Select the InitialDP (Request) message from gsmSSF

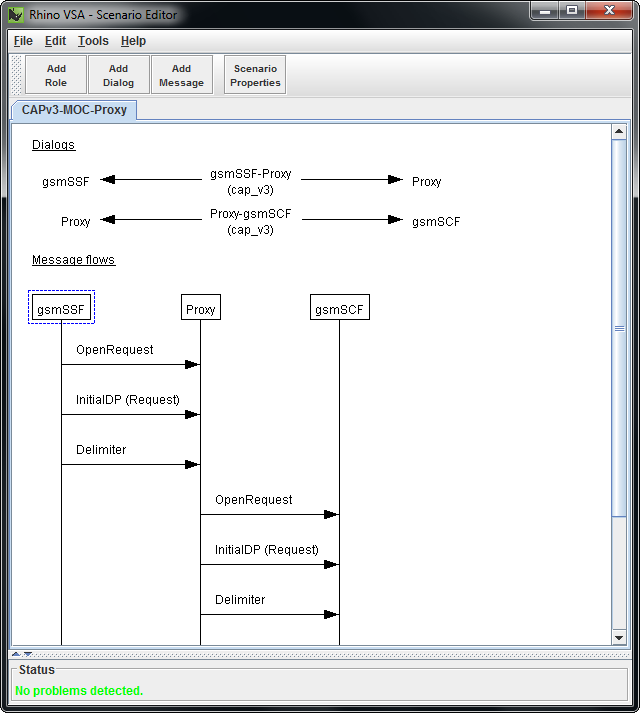coord(128,400)
